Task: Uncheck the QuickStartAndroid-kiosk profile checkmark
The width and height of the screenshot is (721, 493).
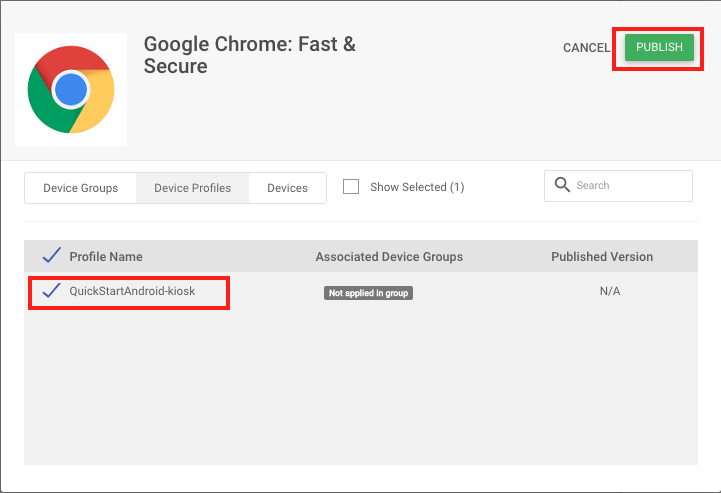Action: pos(52,291)
